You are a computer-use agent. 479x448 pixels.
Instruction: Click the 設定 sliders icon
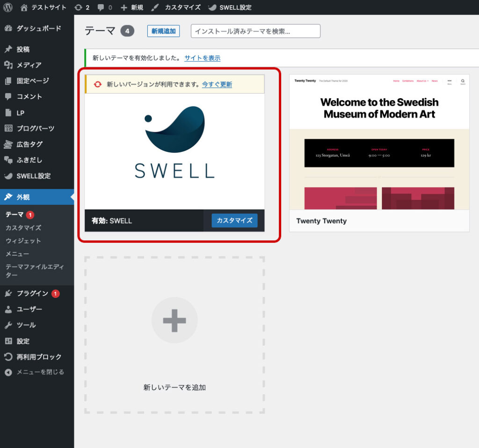8,341
